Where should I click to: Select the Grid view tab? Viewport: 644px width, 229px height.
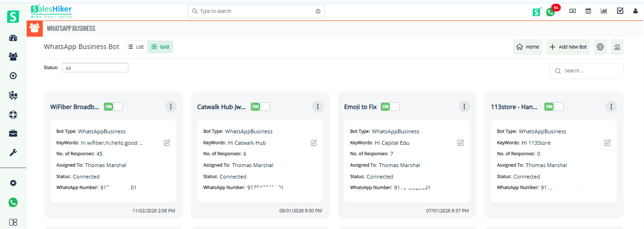(x=160, y=47)
